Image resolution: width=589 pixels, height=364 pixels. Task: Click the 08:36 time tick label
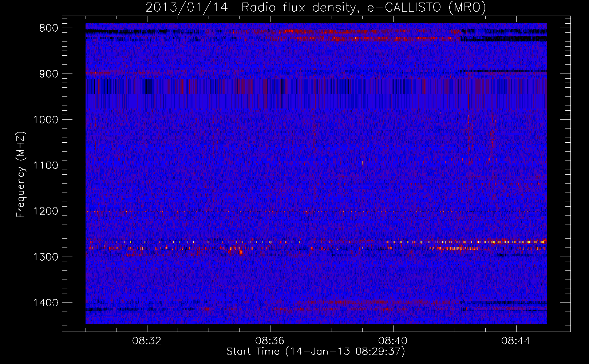click(x=270, y=341)
